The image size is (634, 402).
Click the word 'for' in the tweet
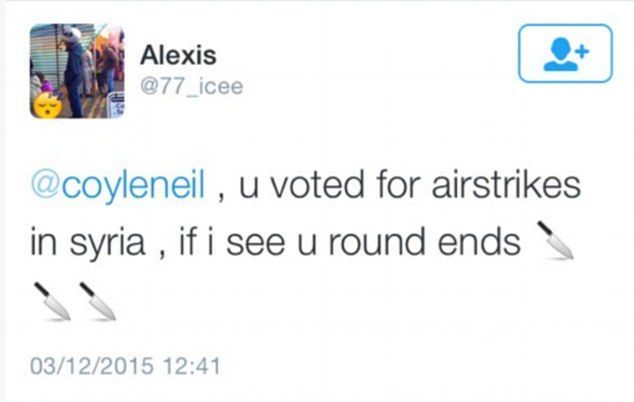[398, 185]
